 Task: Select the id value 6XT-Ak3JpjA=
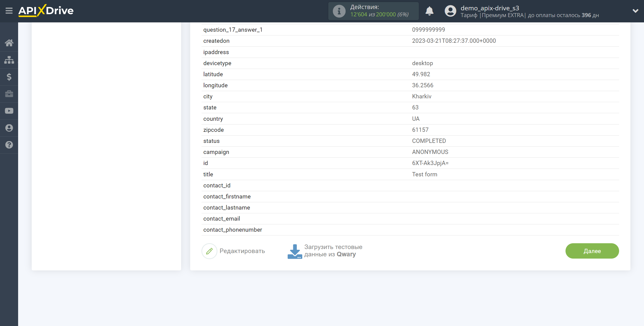[x=430, y=163]
